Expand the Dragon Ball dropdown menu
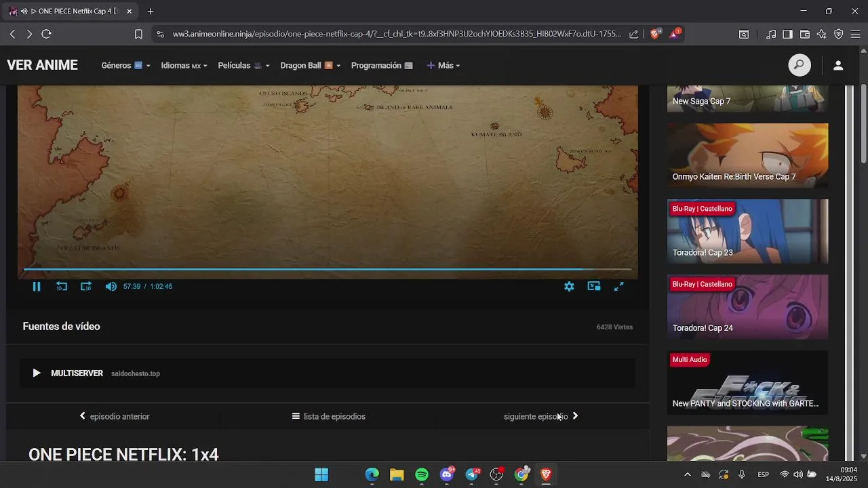Image resolution: width=868 pixels, height=488 pixels. [x=310, y=66]
